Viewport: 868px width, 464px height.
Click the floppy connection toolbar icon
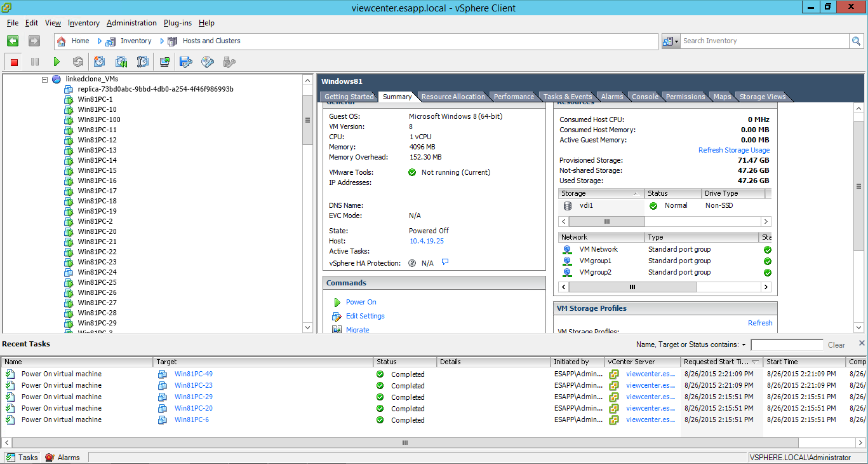click(x=186, y=62)
